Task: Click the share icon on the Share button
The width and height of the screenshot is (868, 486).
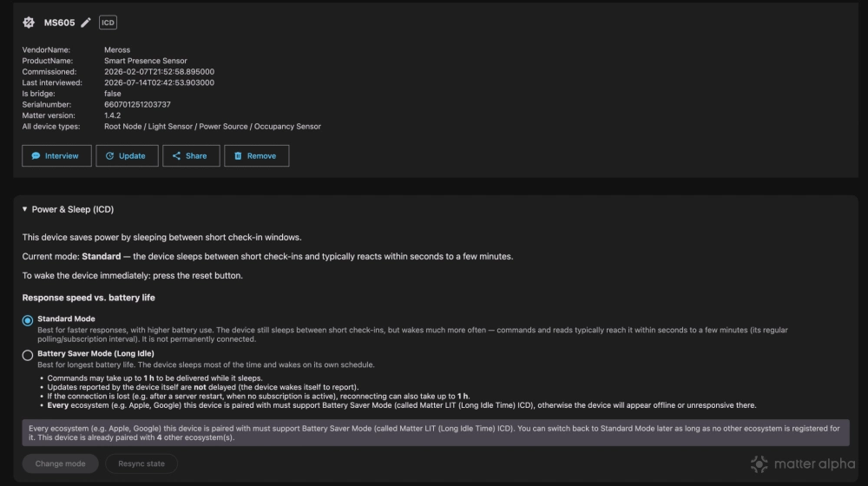Action: click(x=176, y=155)
